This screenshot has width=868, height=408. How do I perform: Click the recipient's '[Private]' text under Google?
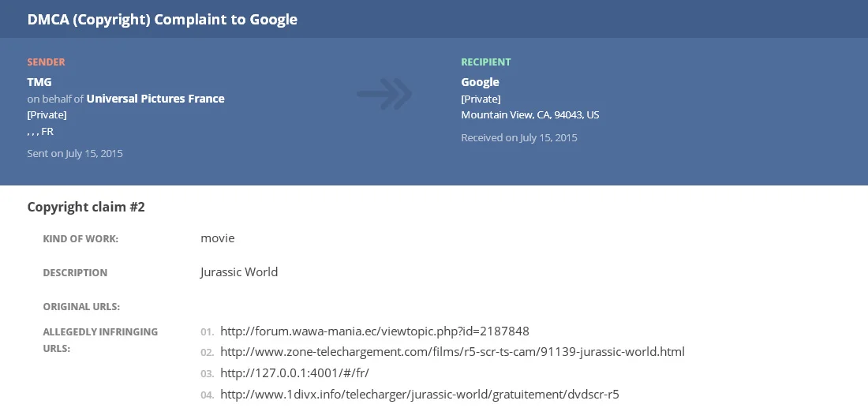[481, 99]
